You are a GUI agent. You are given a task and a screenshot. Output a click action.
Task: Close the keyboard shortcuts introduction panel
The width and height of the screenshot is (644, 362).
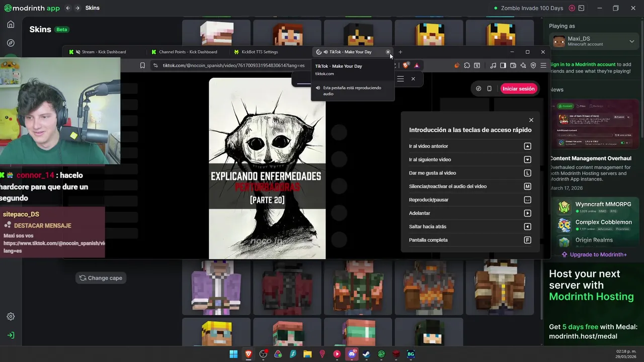tap(531, 120)
